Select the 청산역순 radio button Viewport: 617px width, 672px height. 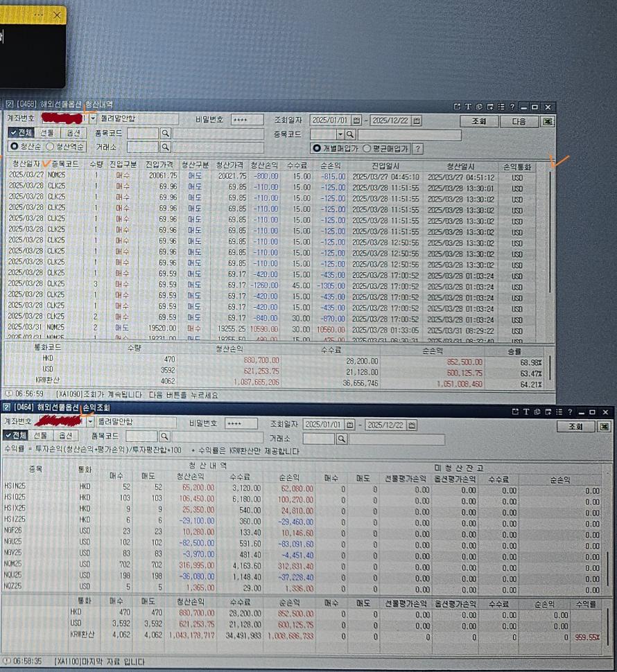50,147
